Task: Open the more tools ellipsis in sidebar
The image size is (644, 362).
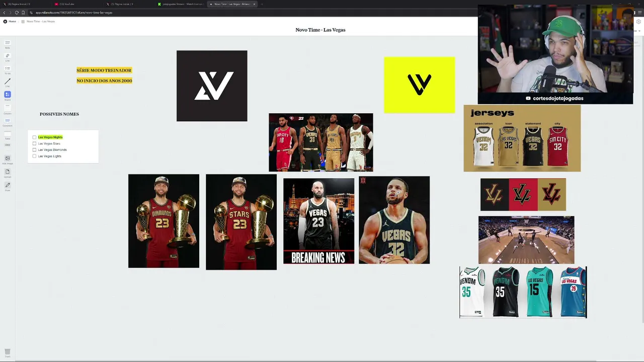Action: (x=8, y=145)
